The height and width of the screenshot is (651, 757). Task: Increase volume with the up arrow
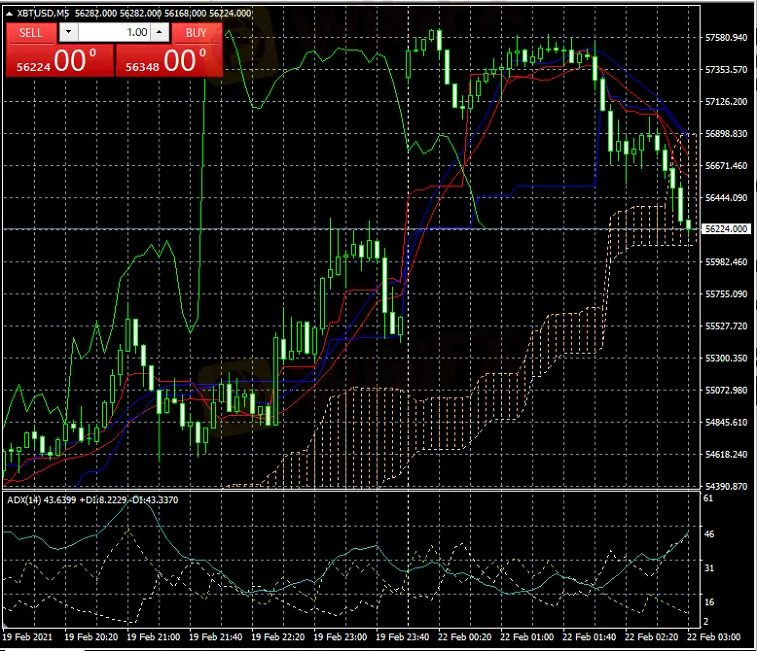(x=160, y=32)
